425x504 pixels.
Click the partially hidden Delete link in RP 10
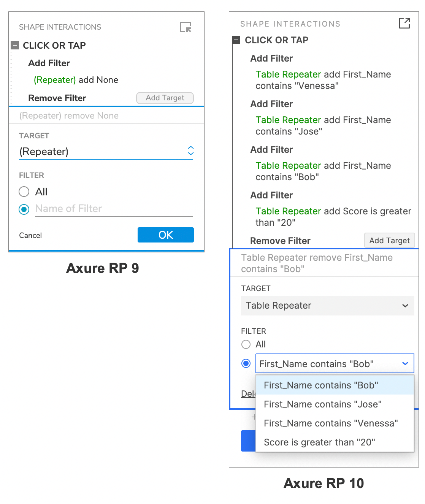coord(248,394)
